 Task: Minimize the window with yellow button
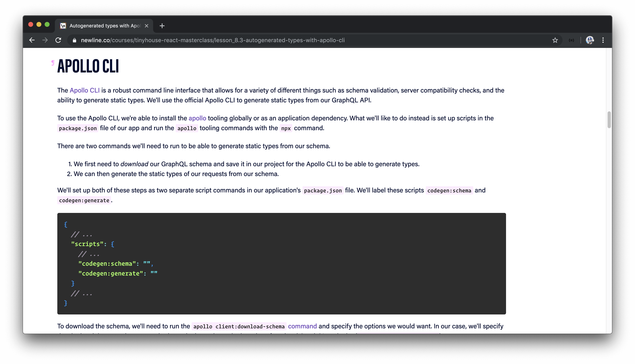pyautogui.click(x=39, y=24)
